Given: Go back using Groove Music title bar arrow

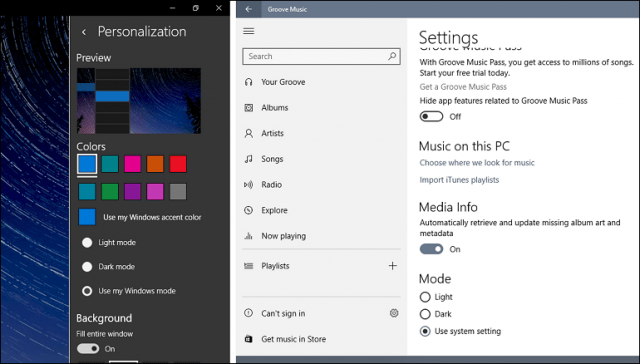Looking at the screenshot, I should click(x=249, y=9).
